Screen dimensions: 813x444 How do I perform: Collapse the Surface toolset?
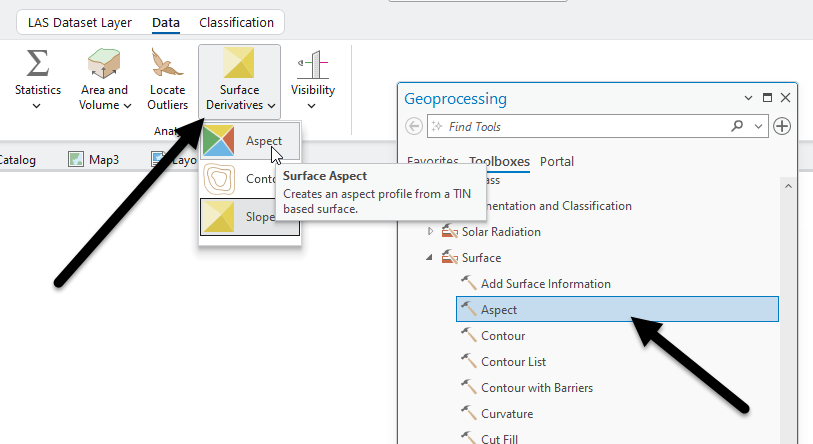coord(429,257)
